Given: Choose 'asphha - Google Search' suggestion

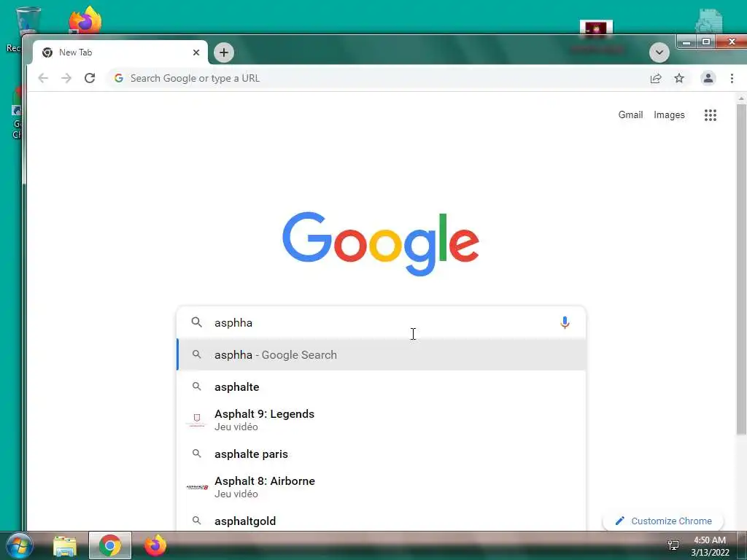Looking at the screenshot, I should click(381, 355).
